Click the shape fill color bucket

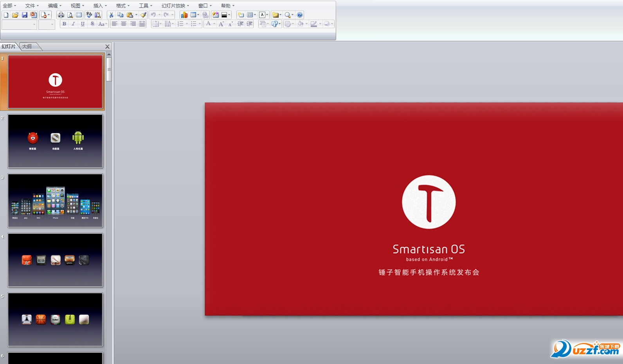click(x=301, y=24)
